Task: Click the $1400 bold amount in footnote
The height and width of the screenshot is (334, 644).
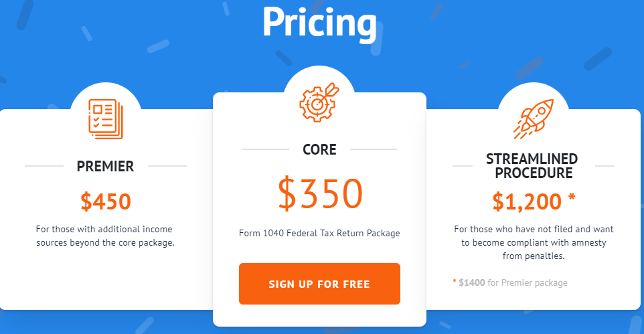Action: (472, 282)
